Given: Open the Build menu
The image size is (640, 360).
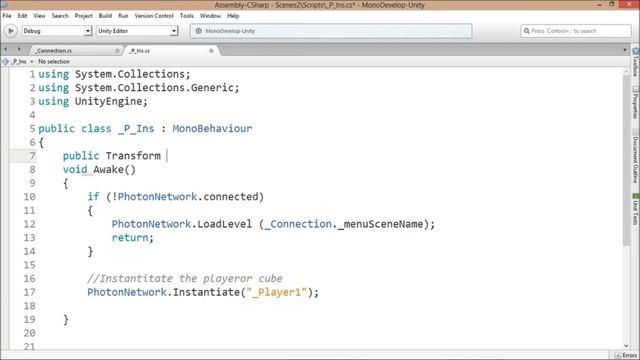Looking at the screenshot, I should tap(105, 16).
